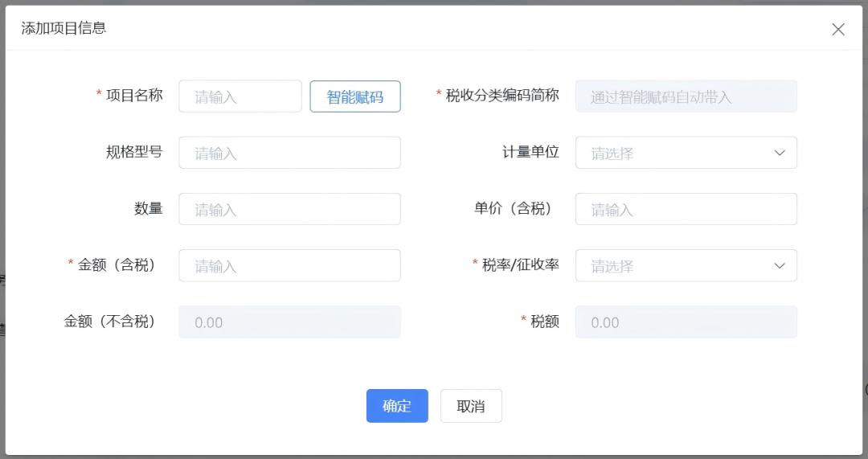Open the 计量单位 select box
Image resolution: width=868 pixels, height=459 pixels.
tap(675, 153)
